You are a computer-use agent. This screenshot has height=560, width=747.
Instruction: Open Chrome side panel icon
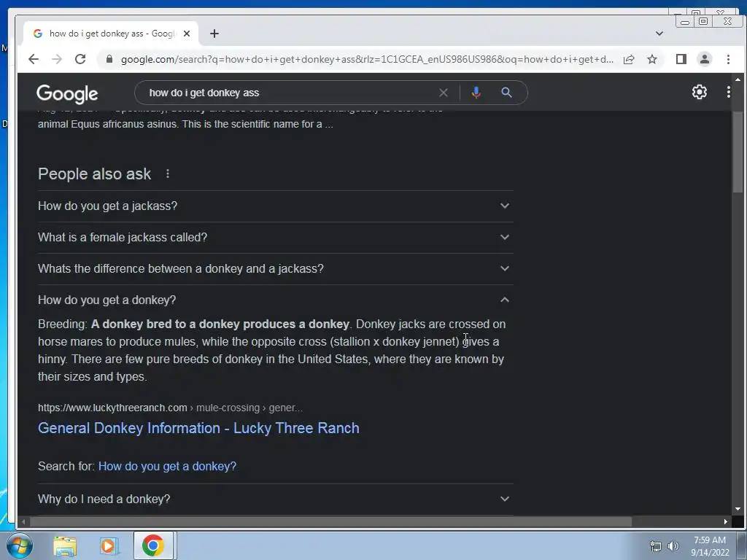pyautogui.click(x=681, y=59)
